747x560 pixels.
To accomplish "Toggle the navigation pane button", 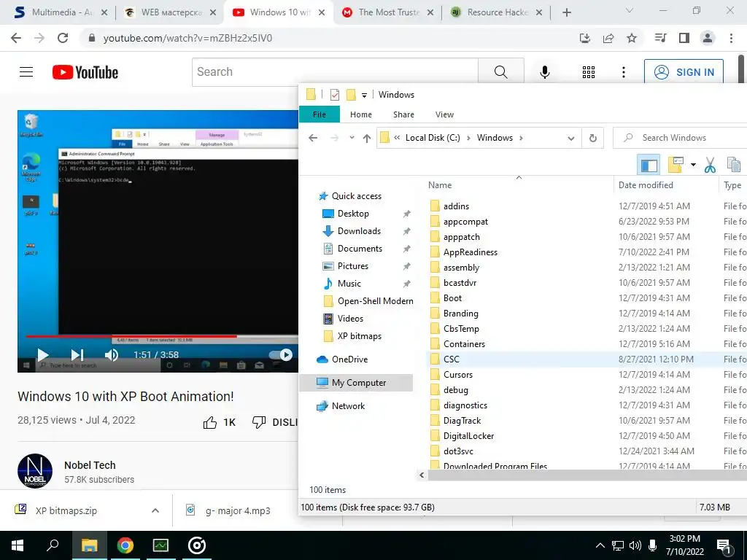I will tap(649, 166).
